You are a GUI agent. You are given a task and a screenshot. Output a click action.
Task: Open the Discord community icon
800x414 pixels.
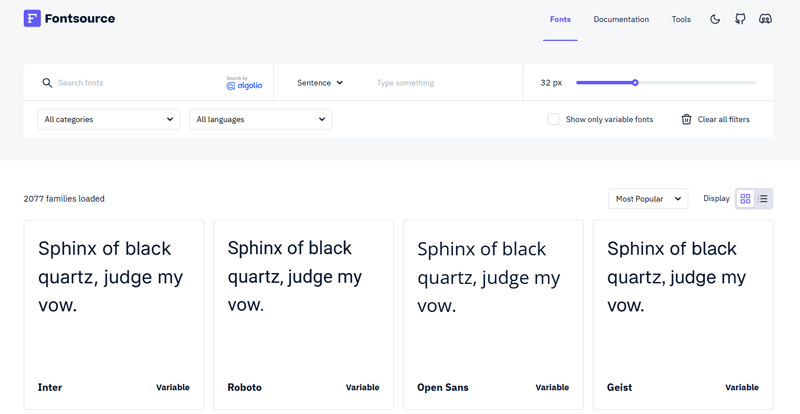(x=765, y=19)
